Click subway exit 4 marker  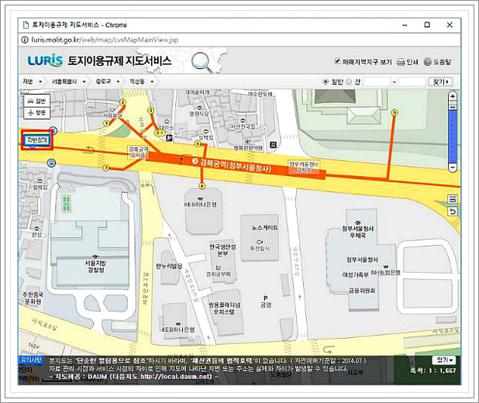[198, 144]
